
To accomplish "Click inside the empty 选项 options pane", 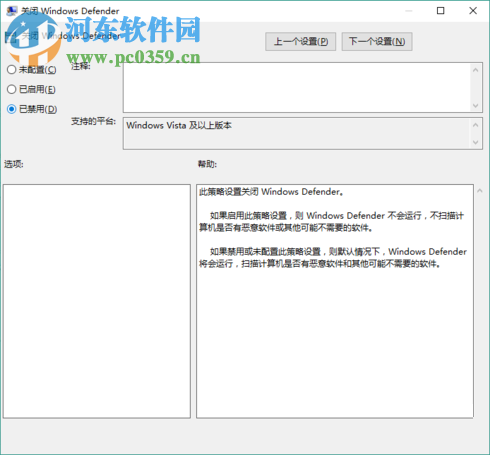I will pos(97,301).
